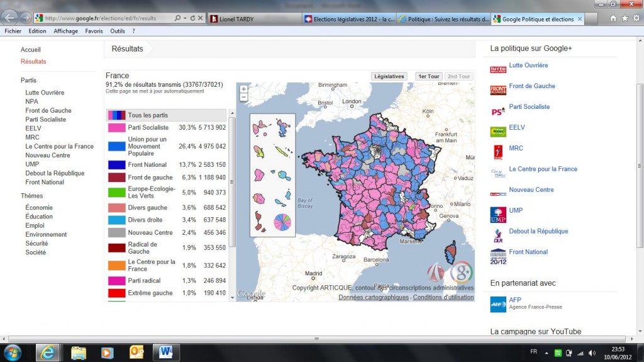Switch to the Lionel TARDY tab
Image resolution: width=644 pixels, height=362 pixels.
(255, 19)
